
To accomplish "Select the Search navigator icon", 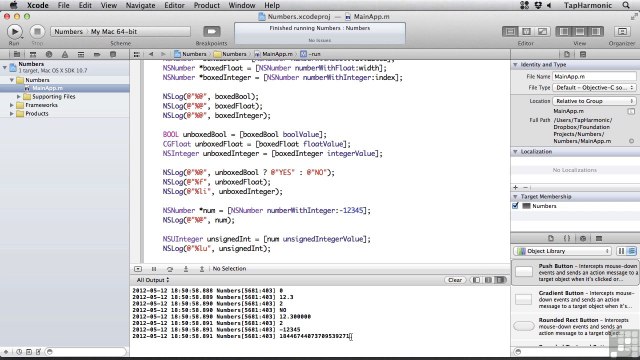I will (x=49, y=54).
